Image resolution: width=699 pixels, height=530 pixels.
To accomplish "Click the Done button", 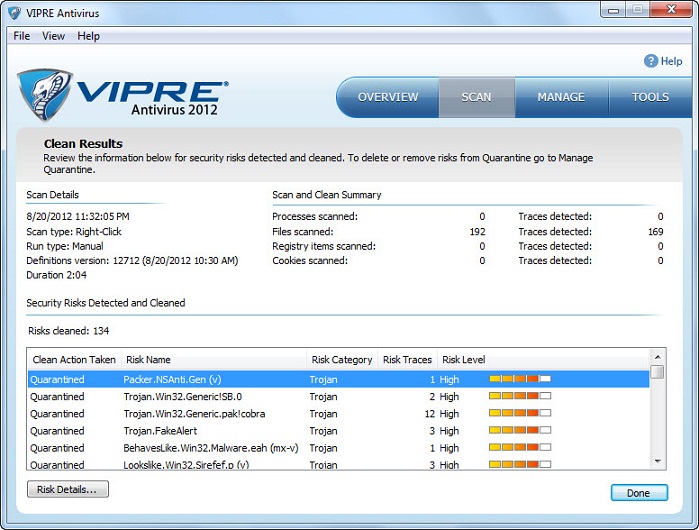I will [639, 493].
